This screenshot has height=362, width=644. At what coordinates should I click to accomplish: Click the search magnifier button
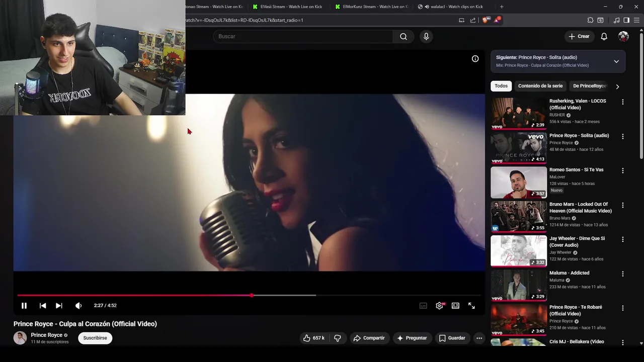(x=404, y=36)
